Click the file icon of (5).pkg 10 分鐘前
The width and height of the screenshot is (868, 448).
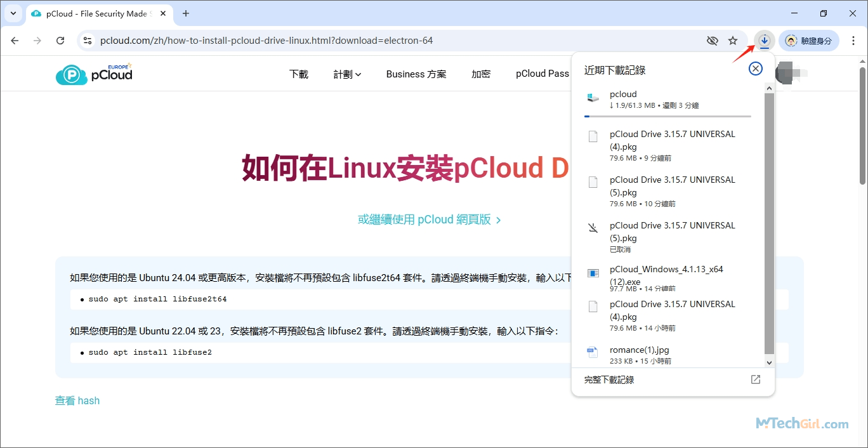pos(593,182)
